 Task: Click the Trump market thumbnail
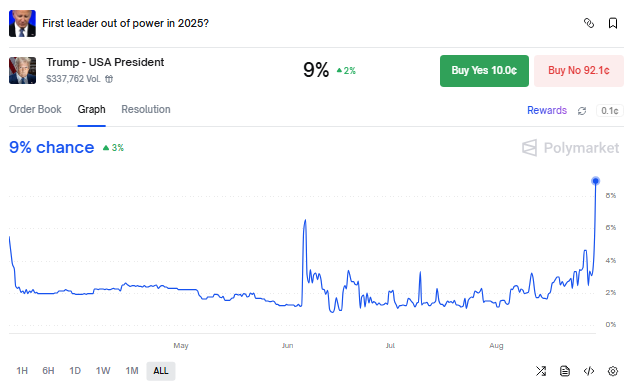point(22,70)
